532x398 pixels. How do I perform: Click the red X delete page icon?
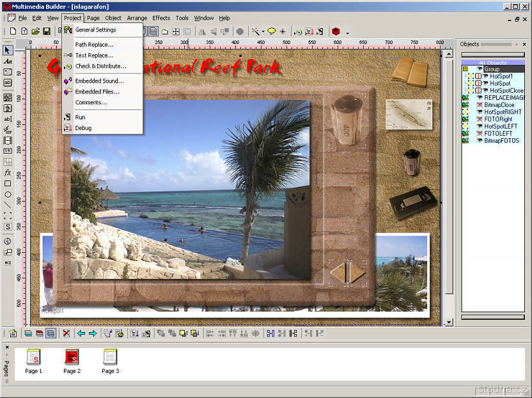[66, 333]
